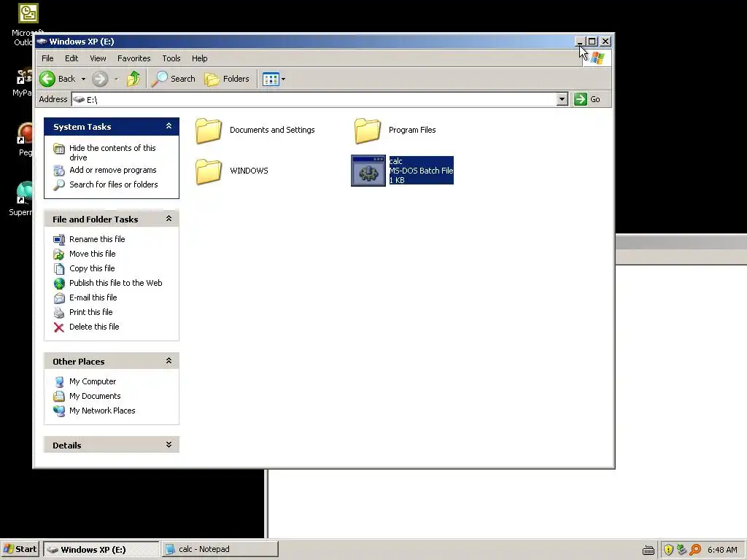Viewport: 747px width, 560px height.
Task: Click E-mail this file
Action: tap(93, 297)
